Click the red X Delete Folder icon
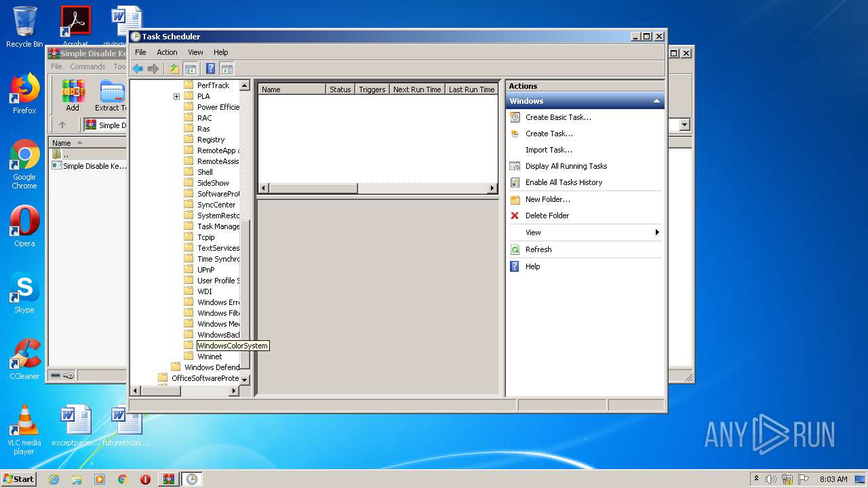This screenshot has width=868, height=488. 515,216
